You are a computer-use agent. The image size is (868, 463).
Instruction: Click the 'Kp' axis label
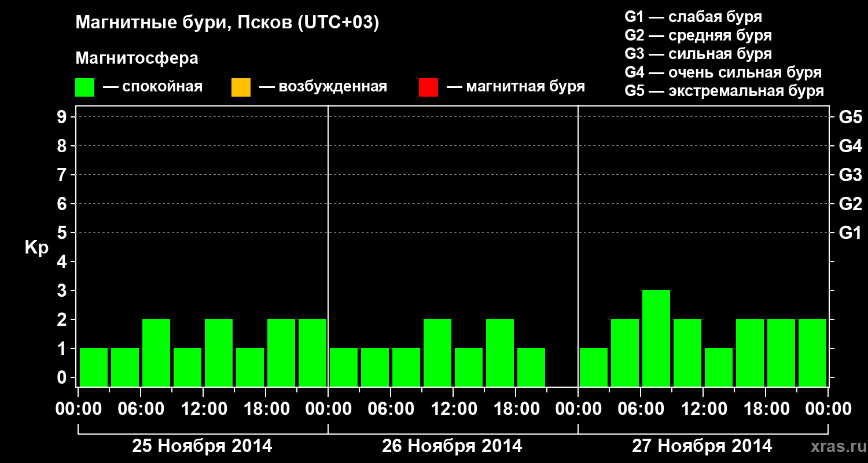point(36,248)
